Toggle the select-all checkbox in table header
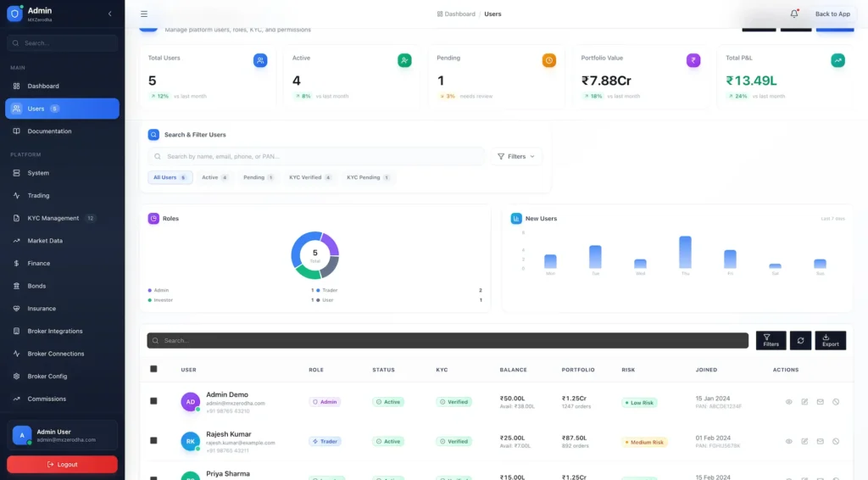 coord(154,369)
